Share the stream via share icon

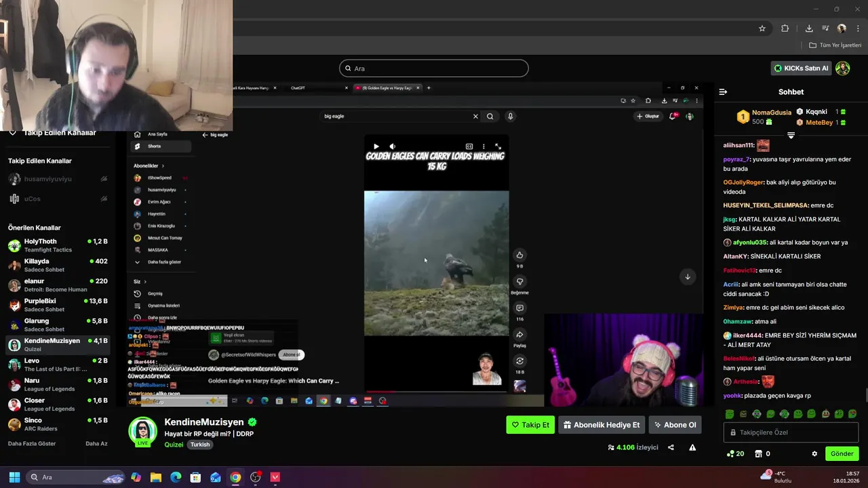coord(671,447)
